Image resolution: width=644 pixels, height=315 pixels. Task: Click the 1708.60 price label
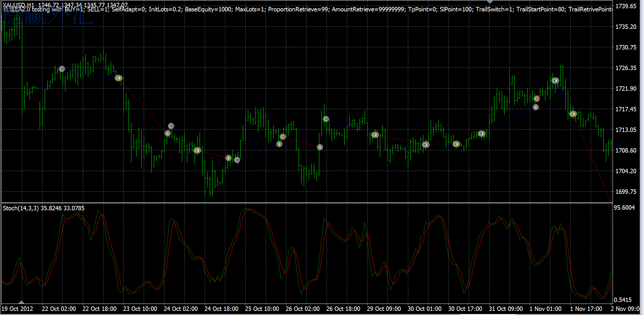(626, 150)
